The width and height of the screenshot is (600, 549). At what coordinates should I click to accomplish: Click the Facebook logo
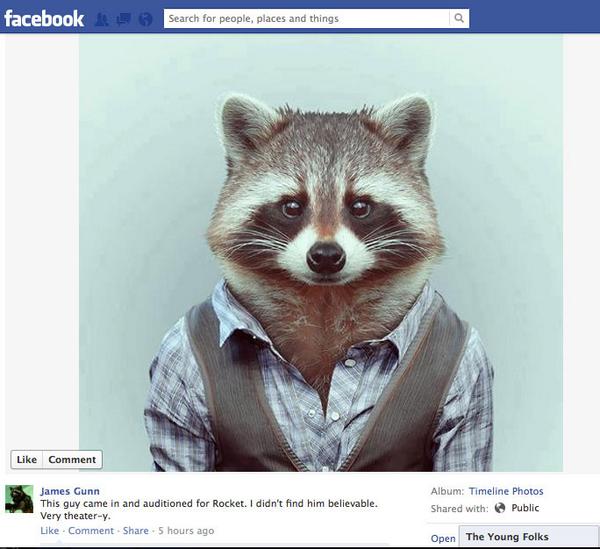[x=44, y=19]
